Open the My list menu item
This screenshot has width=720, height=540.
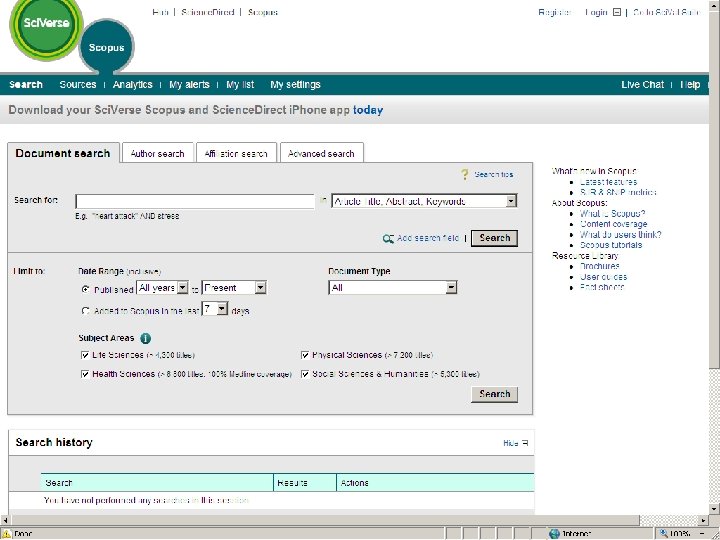tap(240, 84)
